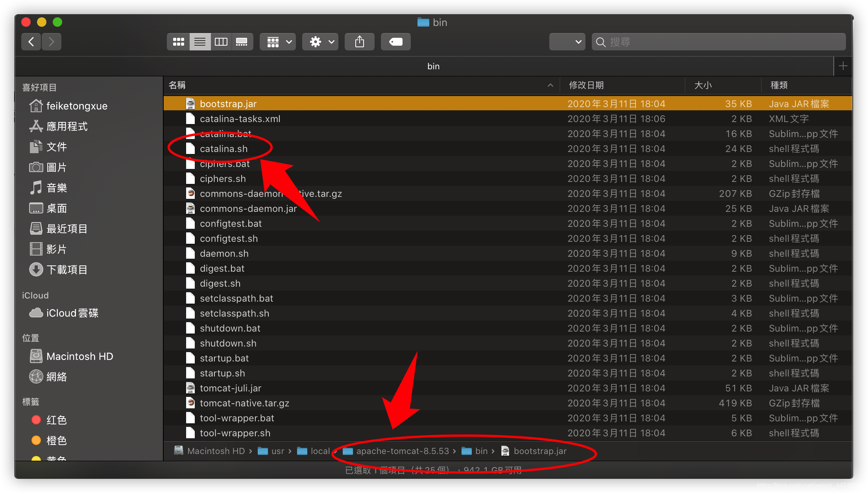Open the group-by arrangement dropdown
Image resolution: width=868 pixels, height=493 pixels.
(x=278, y=42)
